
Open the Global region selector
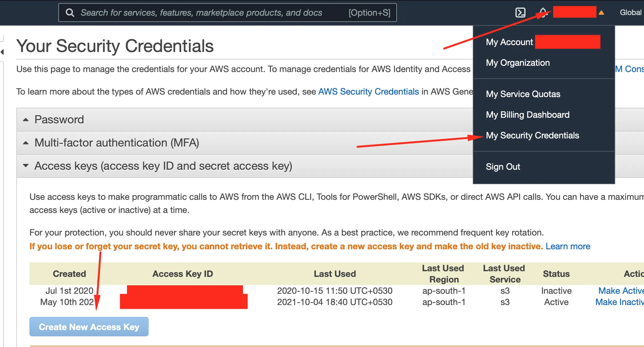click(x=630, y=13)
